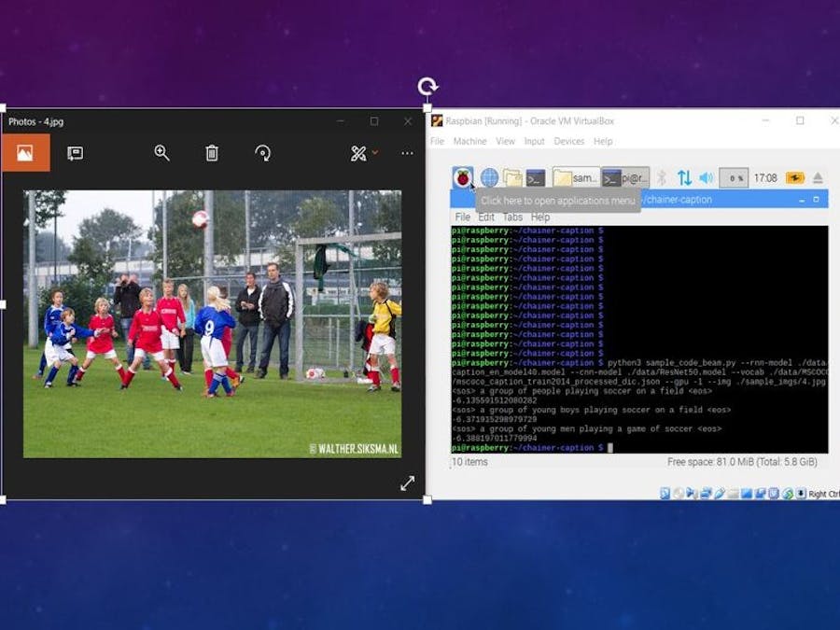Switch to the 'sam...' folder taskbar window

[576, 178]
